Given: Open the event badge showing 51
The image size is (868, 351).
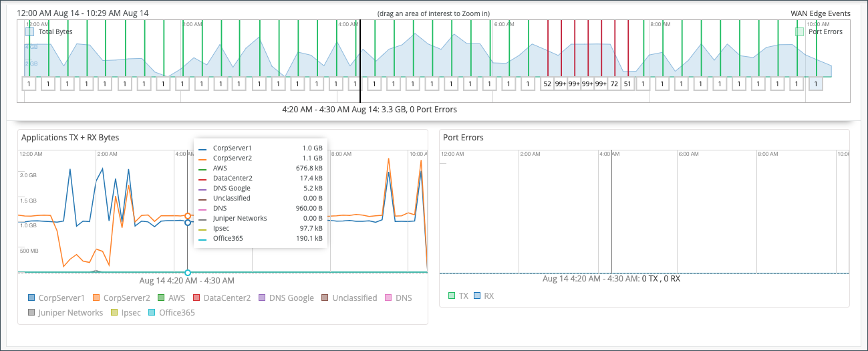Looking at the screenshot, I should click(627, 84).
